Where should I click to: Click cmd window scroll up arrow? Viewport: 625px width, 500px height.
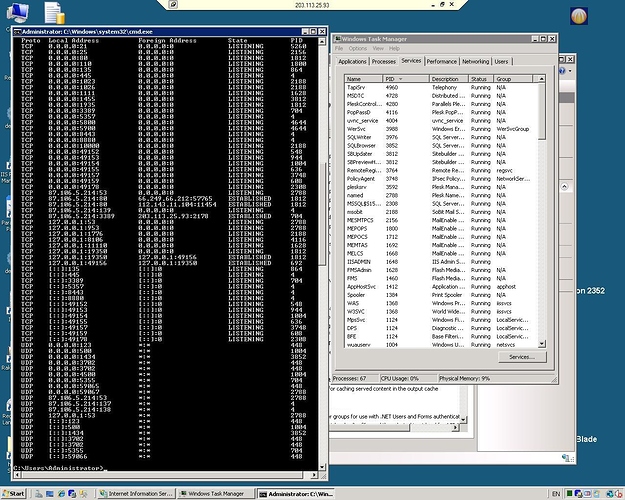coord(322,41)
